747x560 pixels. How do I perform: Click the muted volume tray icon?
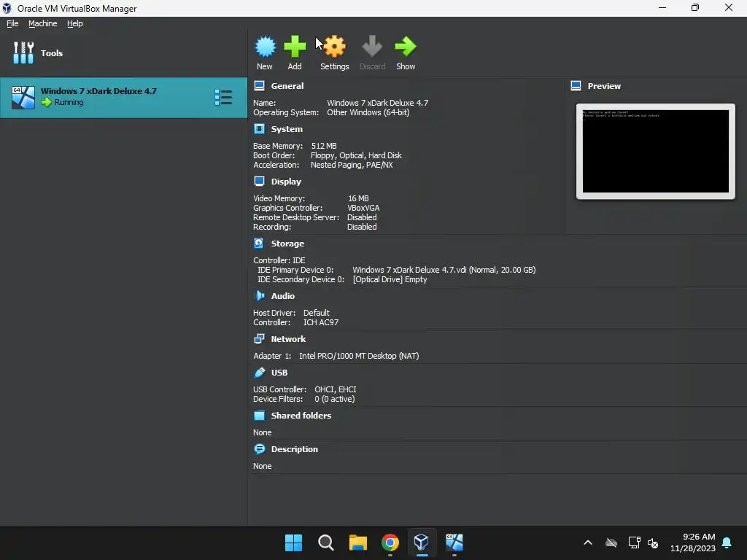pos(653,542)
